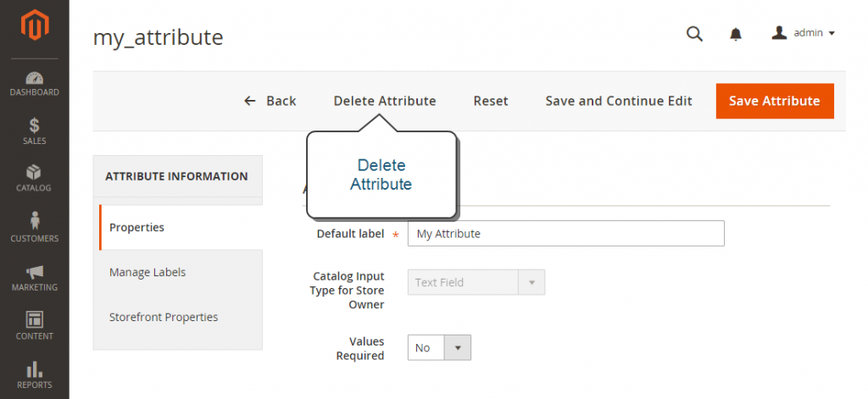Click the Save Attribute button
The height and width of the screenshot is (399, 868).
coord(775,101)
